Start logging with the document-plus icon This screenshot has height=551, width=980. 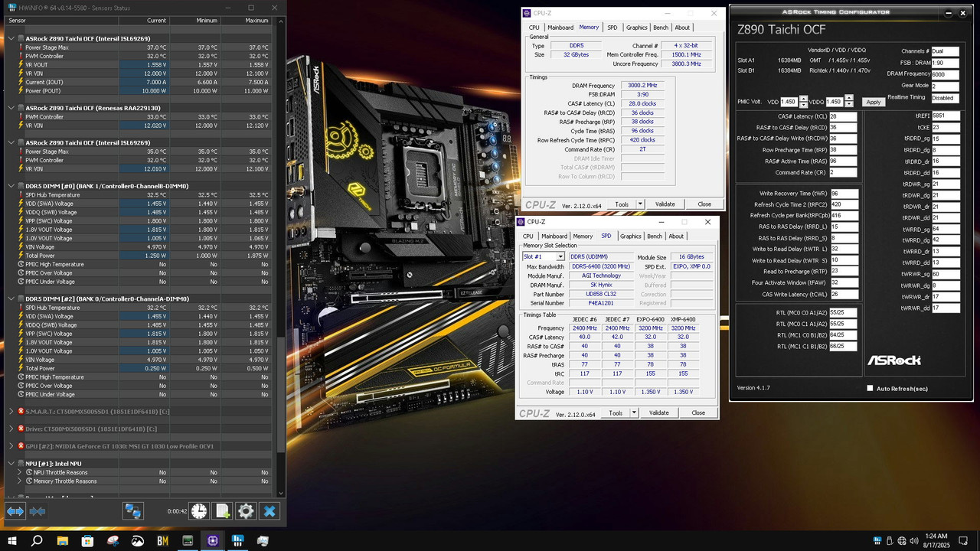222,511
